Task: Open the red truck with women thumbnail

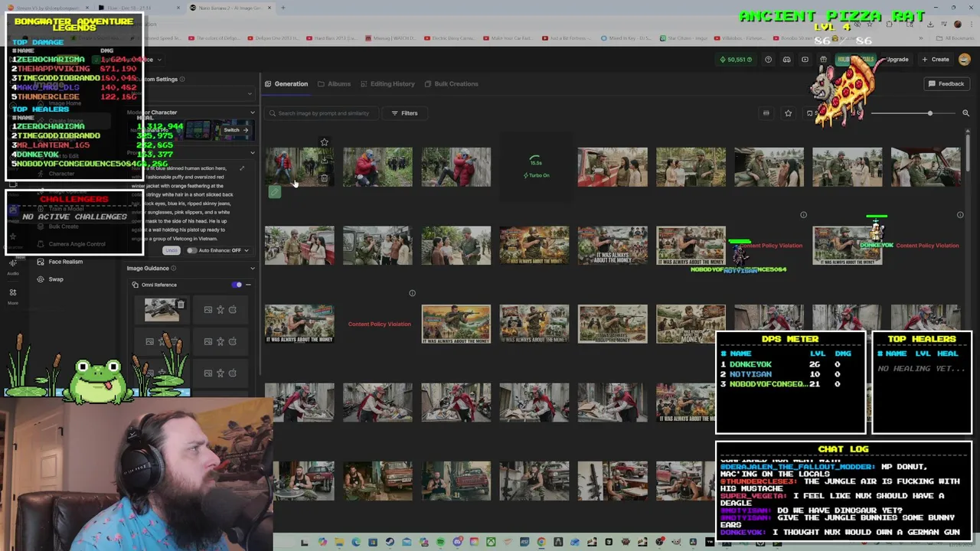Action: click(x=612, y=167)
